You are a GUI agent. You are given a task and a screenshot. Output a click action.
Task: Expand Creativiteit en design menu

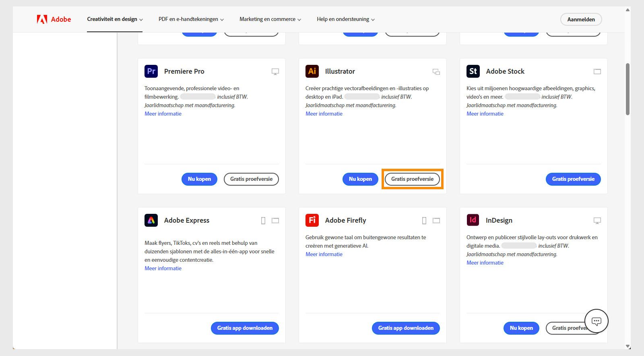point(115,19)
